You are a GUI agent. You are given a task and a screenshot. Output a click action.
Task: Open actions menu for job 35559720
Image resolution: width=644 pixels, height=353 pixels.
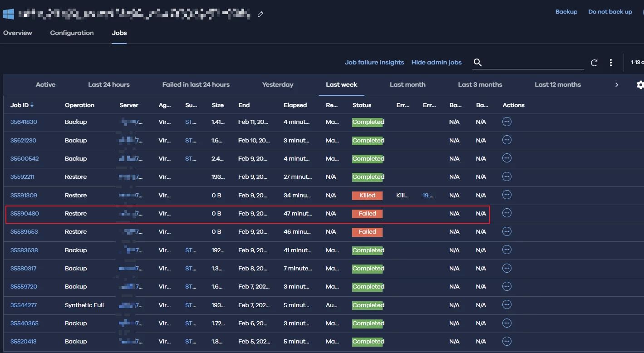click(507, 286)
